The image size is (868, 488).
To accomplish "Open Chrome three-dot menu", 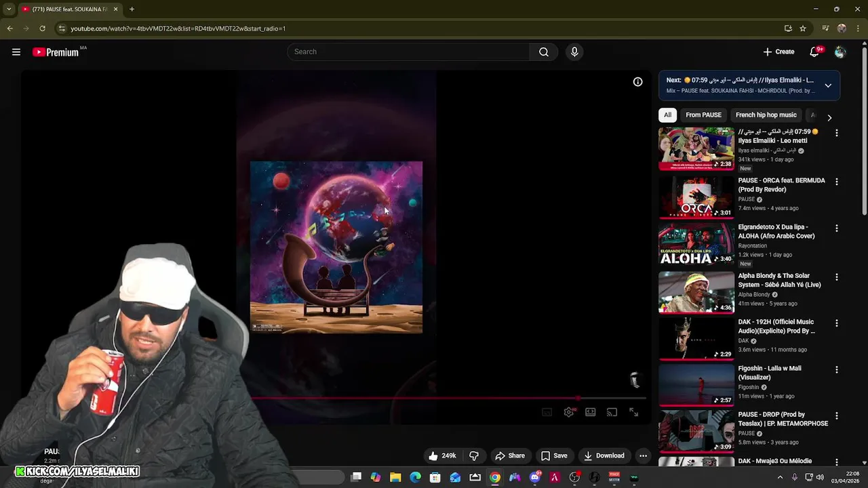I will [858, 28].
